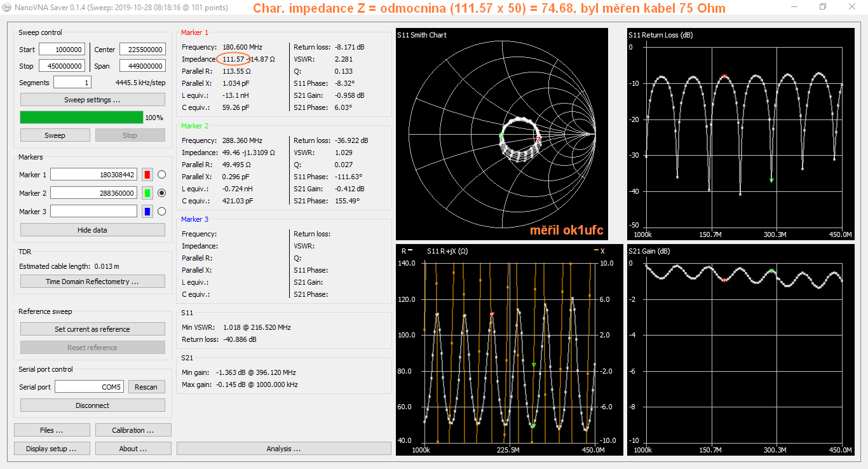Click the Start frequency input field

click(x=62, y=50)
